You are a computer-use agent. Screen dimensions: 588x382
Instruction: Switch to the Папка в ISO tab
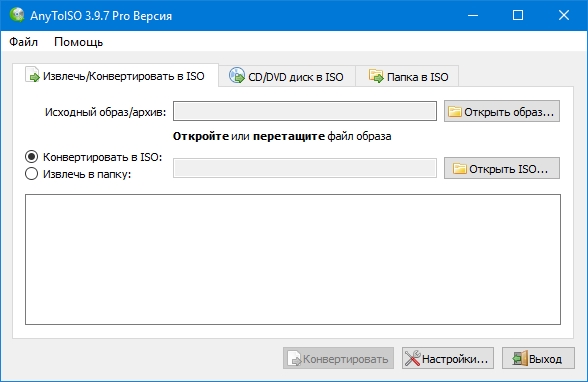point(407,76)
